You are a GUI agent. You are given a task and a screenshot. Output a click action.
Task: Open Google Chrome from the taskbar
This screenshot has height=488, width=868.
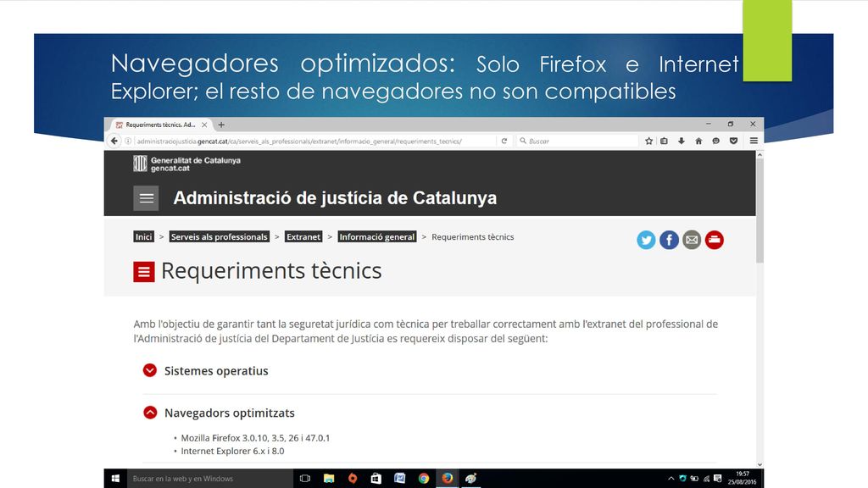pyautogui.click(x=424, y=479)
